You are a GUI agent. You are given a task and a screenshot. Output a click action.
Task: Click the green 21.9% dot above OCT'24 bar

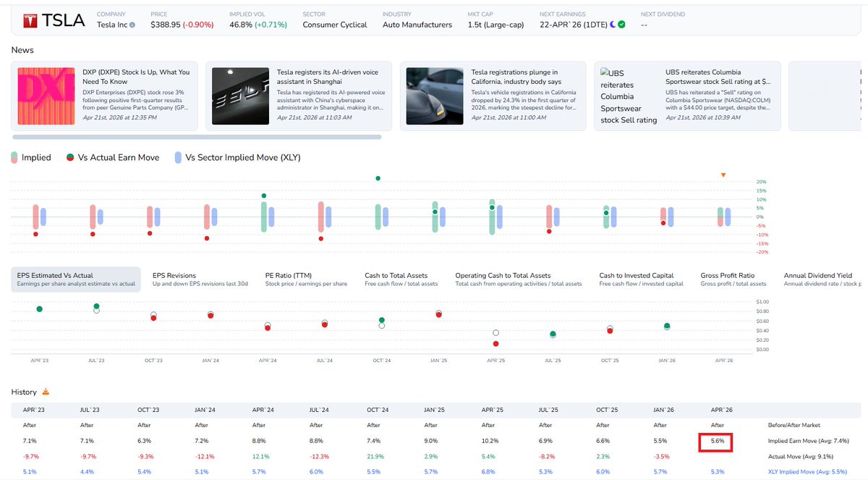pyautogui.click(x=378, y=178)
